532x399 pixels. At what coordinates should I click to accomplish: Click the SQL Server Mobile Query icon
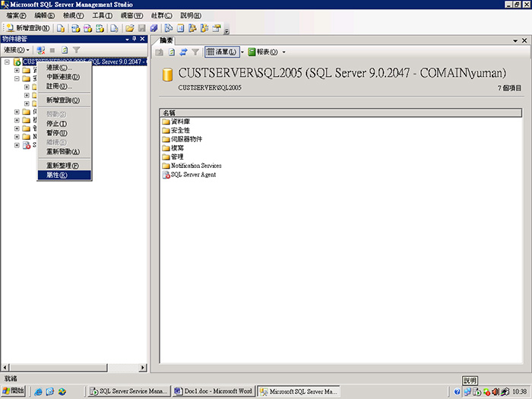click(114, 28)
